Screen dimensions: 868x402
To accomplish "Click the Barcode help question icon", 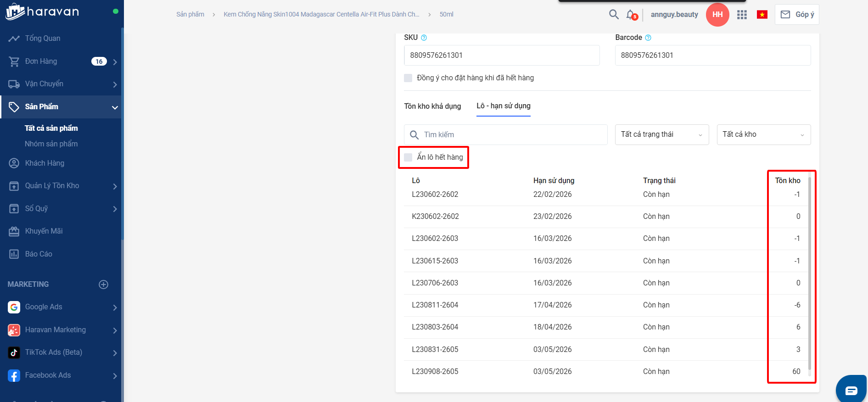I will click(648, 38).
